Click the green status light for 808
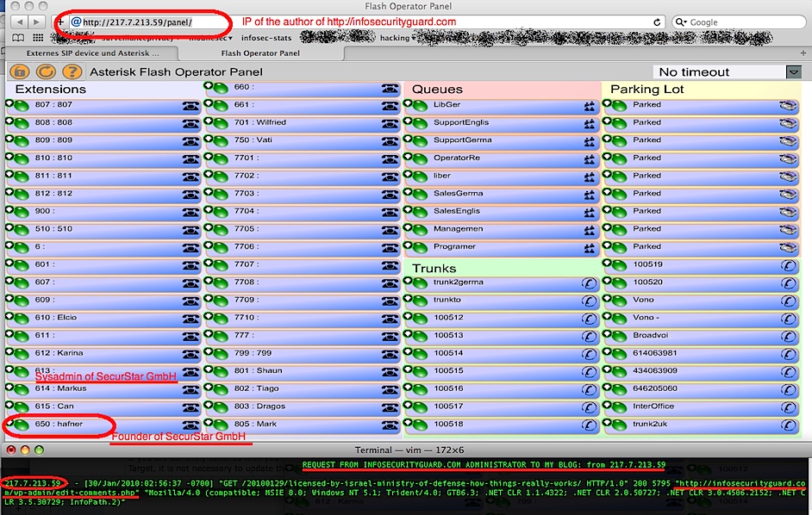The width and height of the screenshot is (812, 515). [x=22, y=124]
